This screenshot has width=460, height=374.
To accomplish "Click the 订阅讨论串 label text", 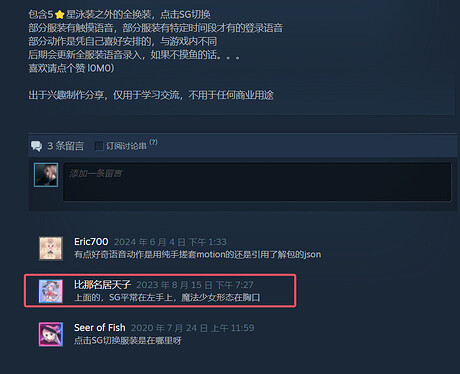I will pyautogui.click(x=126, y=146).
